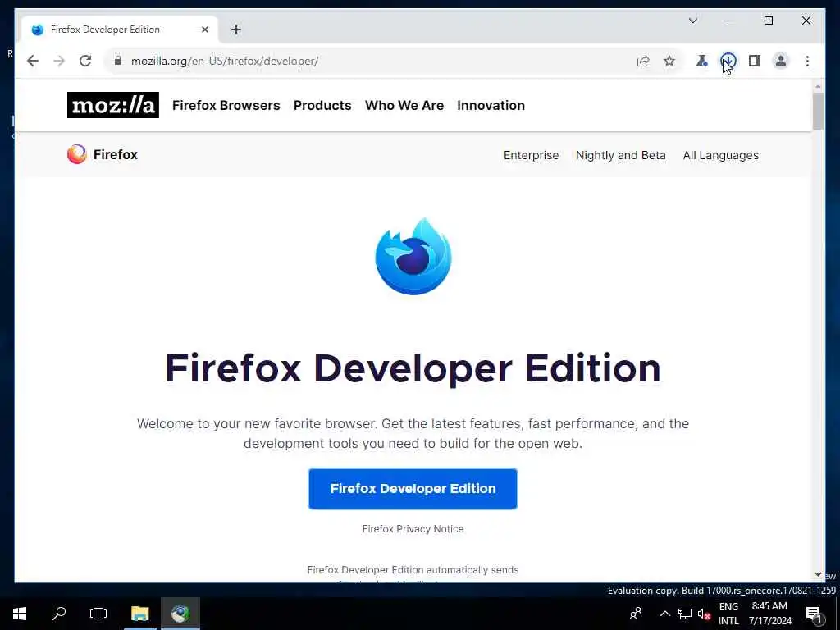Image resolution: width=840 pixels, height=630 pixels.
Task: Open Chrome Labs flask icon
Action: click(701, 61)
